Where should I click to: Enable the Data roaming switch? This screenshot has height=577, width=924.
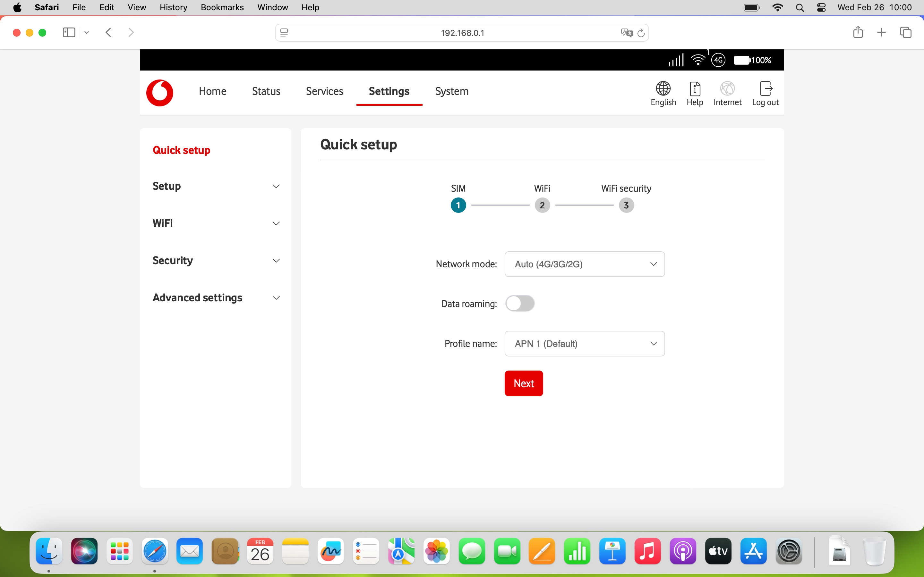[520, 303]
